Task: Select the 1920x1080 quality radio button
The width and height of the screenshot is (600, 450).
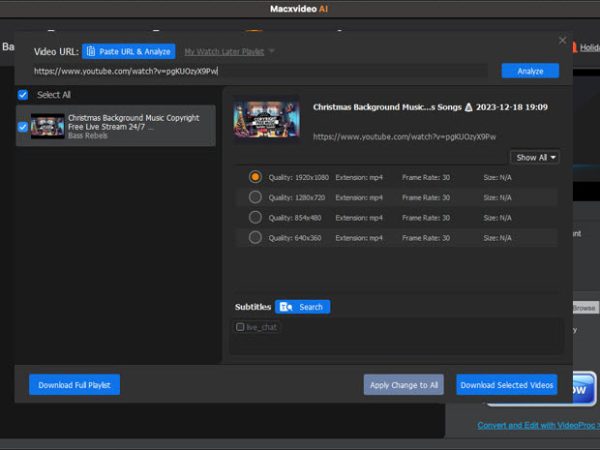Action: tap(255, 177)
